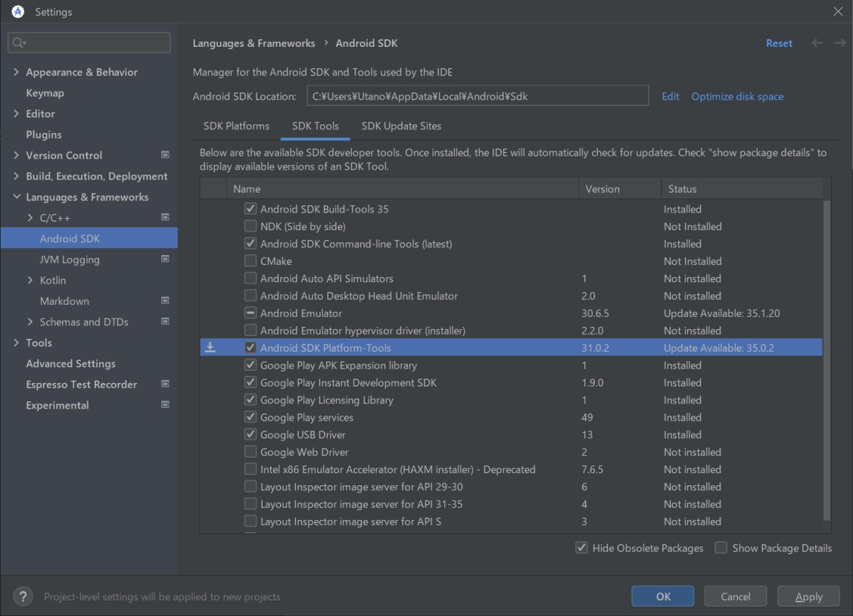Open help with the question mark icon
The width and height of the screenshot is (853, 616).
[23, 596]
